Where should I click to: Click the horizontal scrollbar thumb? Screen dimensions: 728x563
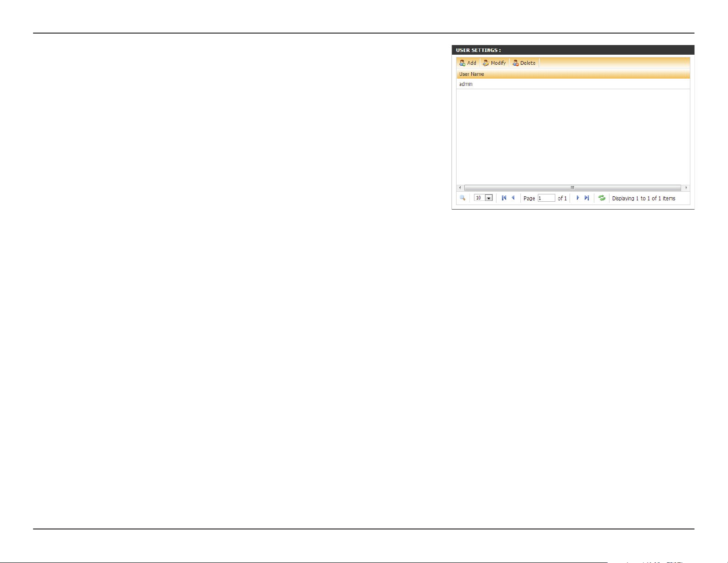572,188
